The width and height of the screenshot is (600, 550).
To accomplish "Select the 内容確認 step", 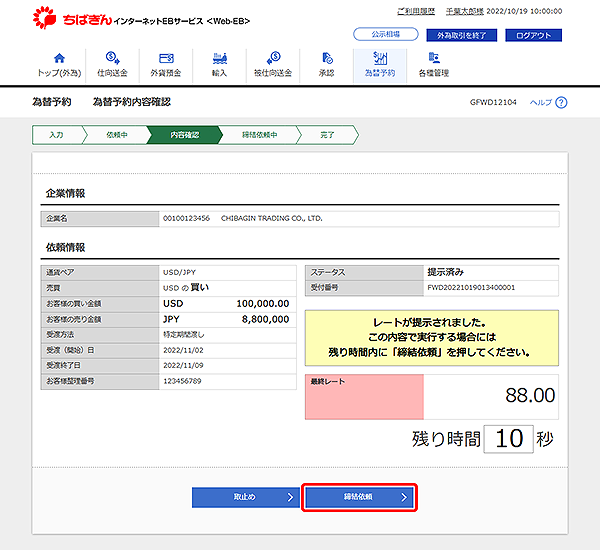I will tap(184, 135).
